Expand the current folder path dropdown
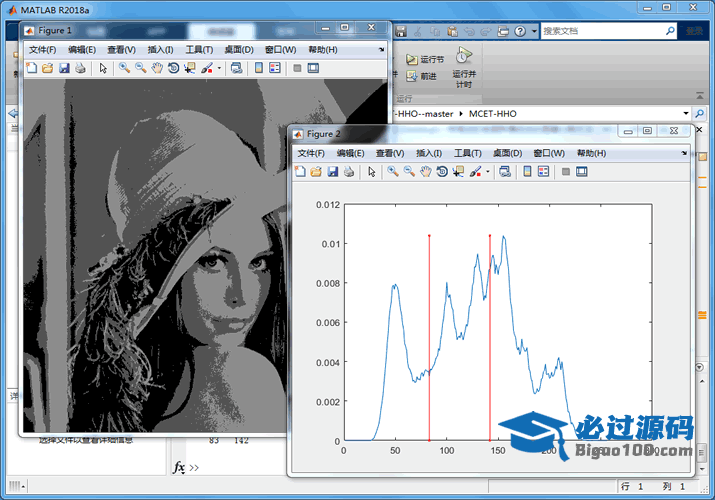Image resolution: width=715 pixels, height=500 pixels. click(x=688, y=114)
